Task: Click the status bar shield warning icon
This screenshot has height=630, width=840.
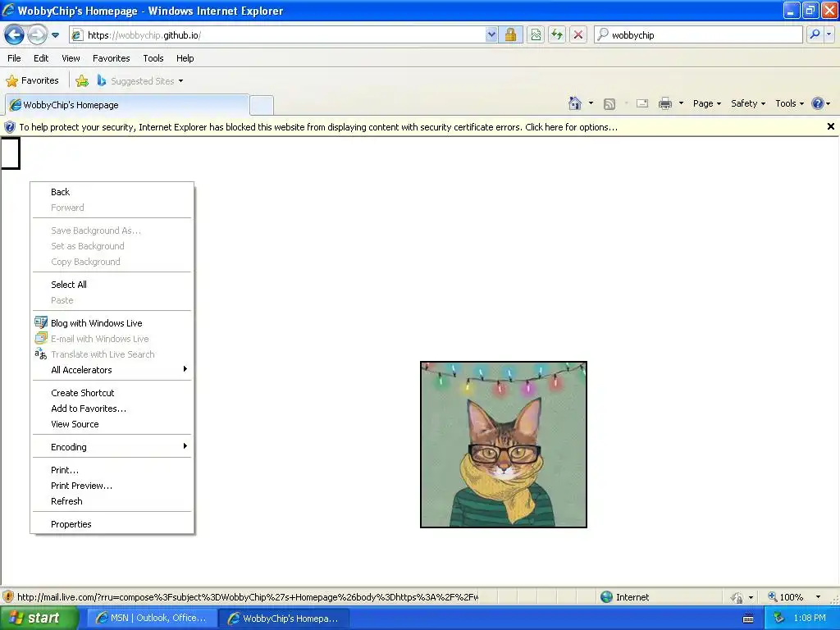Action: tap(8, 596)
